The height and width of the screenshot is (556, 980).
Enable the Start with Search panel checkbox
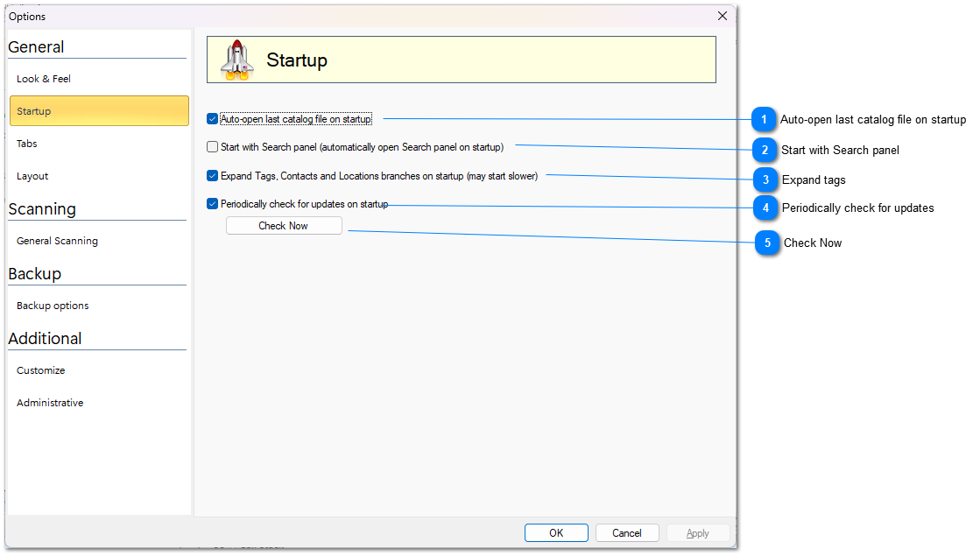point(213,147)
